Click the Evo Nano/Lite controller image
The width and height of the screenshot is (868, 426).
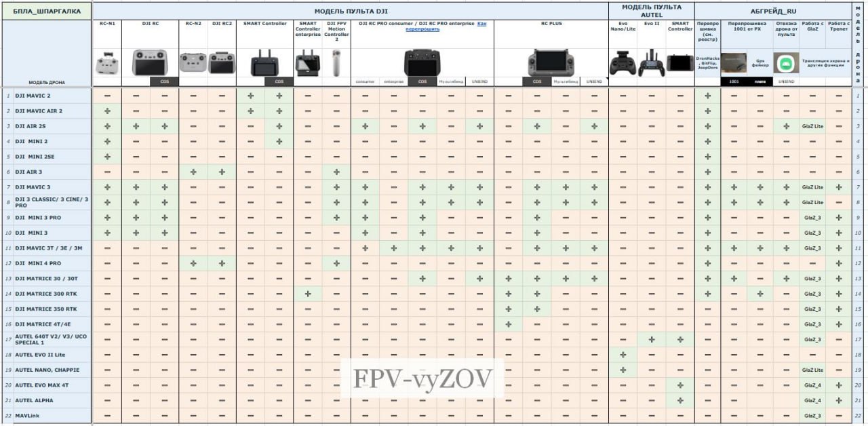pos(623,64)
